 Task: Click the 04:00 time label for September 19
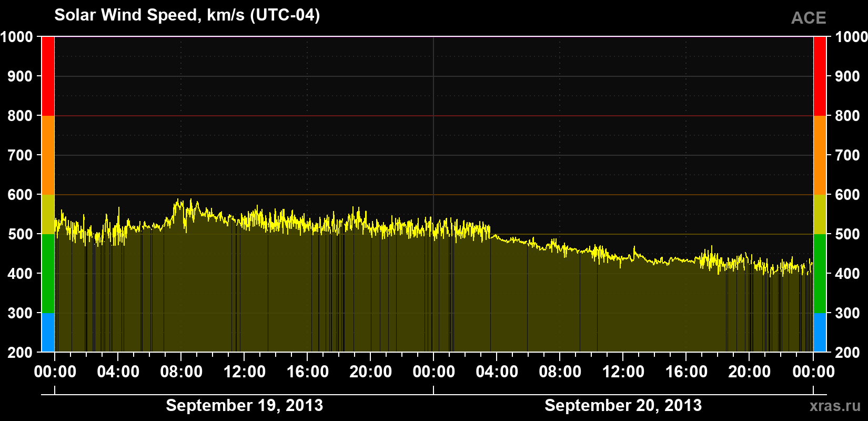pyautogui.click(x=118, y=372)
